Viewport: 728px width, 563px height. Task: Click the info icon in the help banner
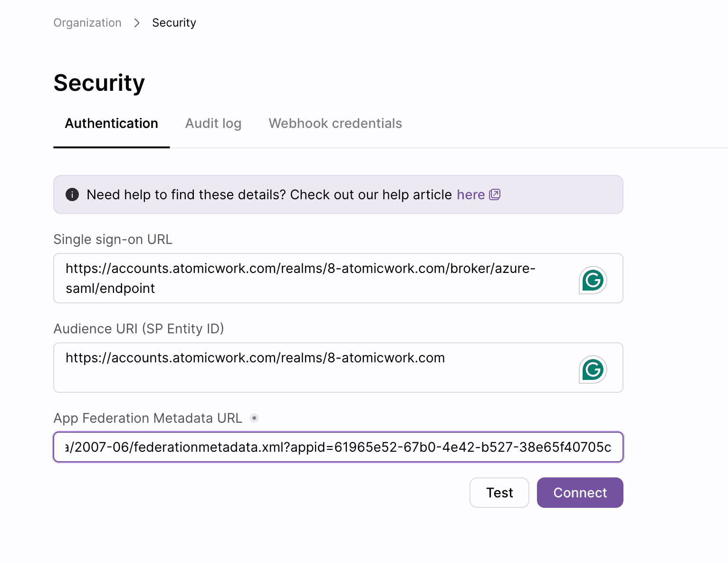[x=72, y=194]
